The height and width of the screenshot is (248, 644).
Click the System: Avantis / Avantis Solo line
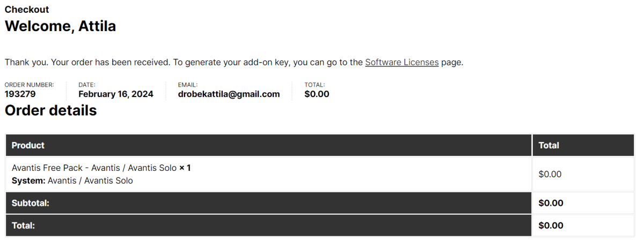click(72, 181)
